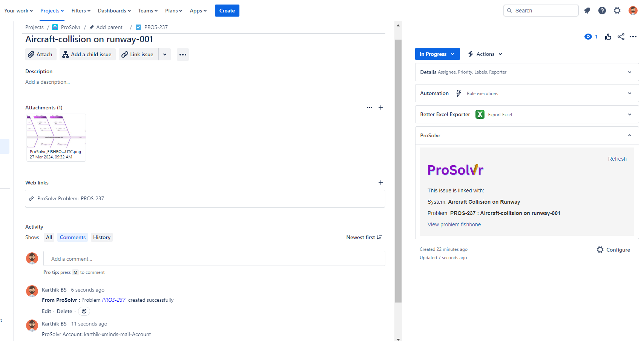Screen dimensions: 644x341
Task: Show All activity tab
Action: pyautogui.click(x=49, y=237)
